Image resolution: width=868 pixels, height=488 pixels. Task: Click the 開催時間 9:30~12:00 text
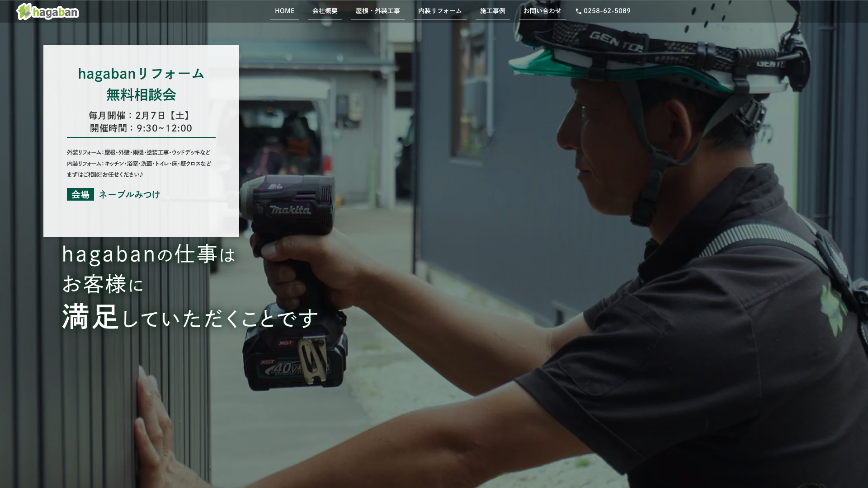click(x=141, y=128)
